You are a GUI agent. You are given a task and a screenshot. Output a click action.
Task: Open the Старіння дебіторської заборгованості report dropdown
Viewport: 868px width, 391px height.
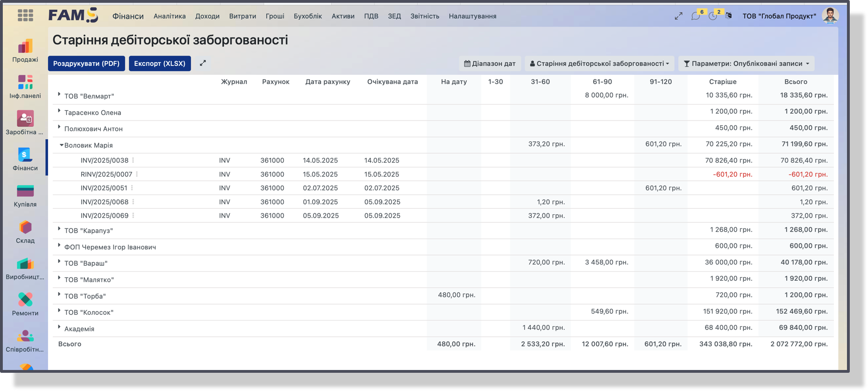pyautogui.click(x=599, y=64)
